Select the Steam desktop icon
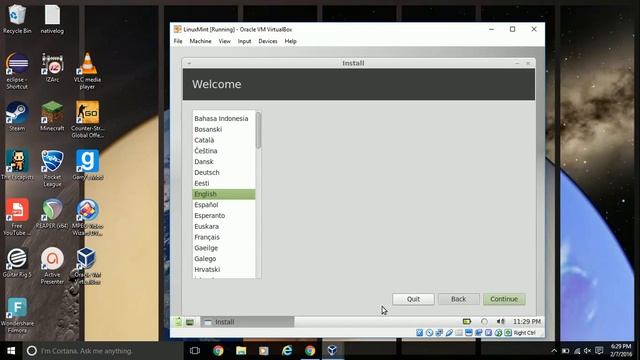Viewport: 640px width, 360px height. 17,116
